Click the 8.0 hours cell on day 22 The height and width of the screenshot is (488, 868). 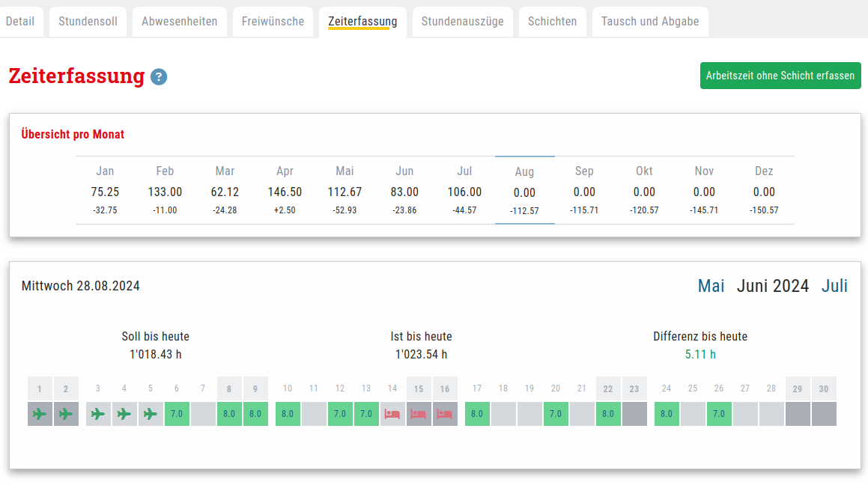click(608, 414)
